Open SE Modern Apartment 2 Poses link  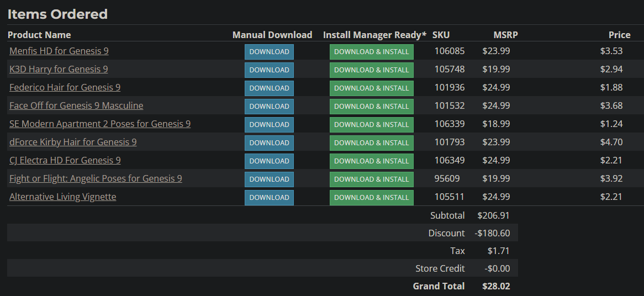[x=100, y=124]
